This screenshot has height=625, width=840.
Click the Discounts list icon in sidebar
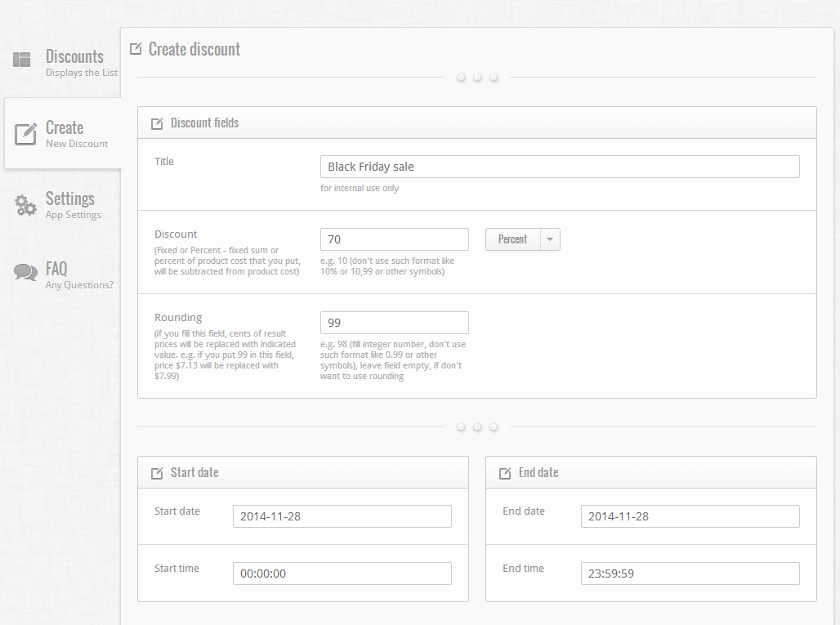[22, 60]
